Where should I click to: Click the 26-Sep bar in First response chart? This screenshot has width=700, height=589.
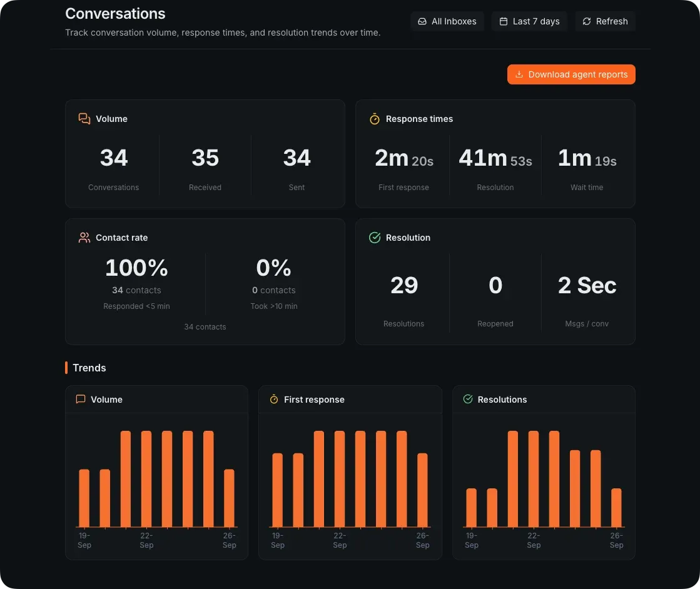(x=422, y=490)
